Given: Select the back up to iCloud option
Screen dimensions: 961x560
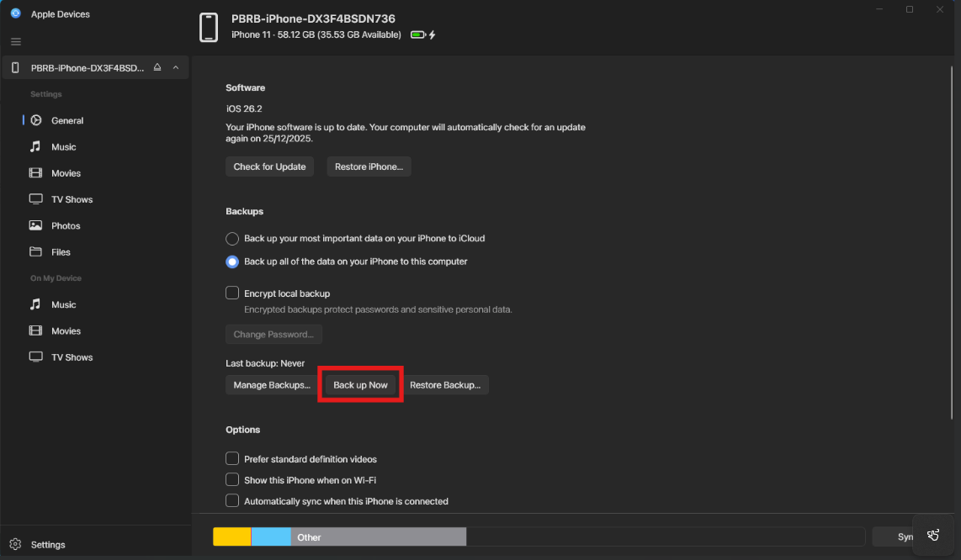Looking at the screenshot, I should pyautogui.click(x=232, y=239).
